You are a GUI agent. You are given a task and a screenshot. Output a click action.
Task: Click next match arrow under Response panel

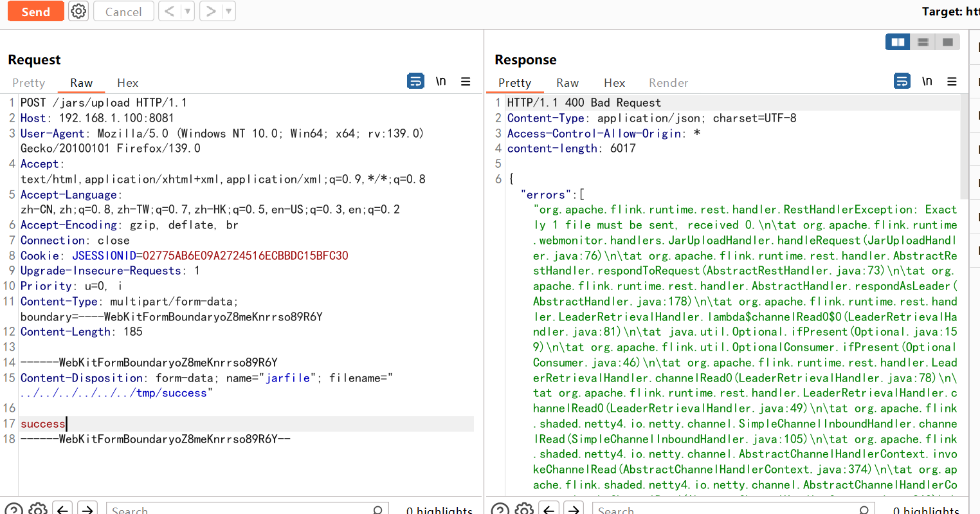[573, 509]
